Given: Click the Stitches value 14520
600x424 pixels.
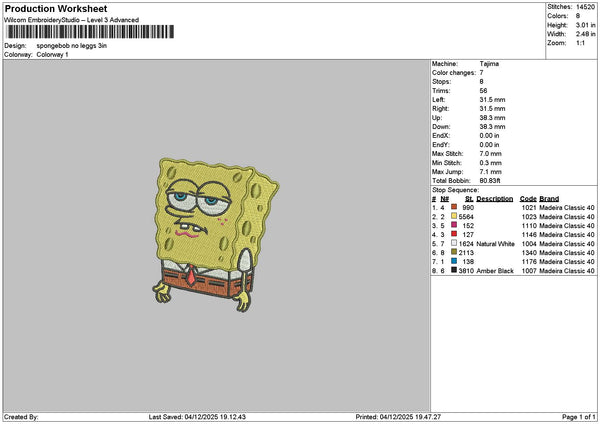Looking at the screenshot, I should click(585, 7).
